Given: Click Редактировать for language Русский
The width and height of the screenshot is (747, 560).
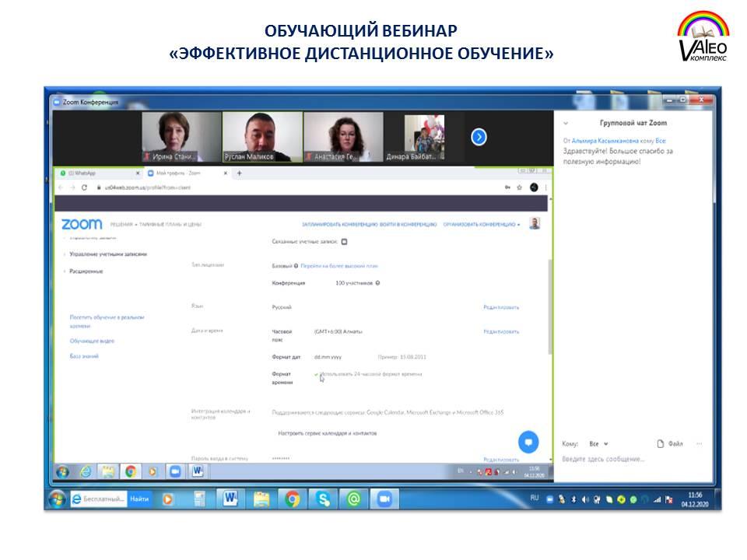Looking at the screenshot, I should tap(501, 308).
